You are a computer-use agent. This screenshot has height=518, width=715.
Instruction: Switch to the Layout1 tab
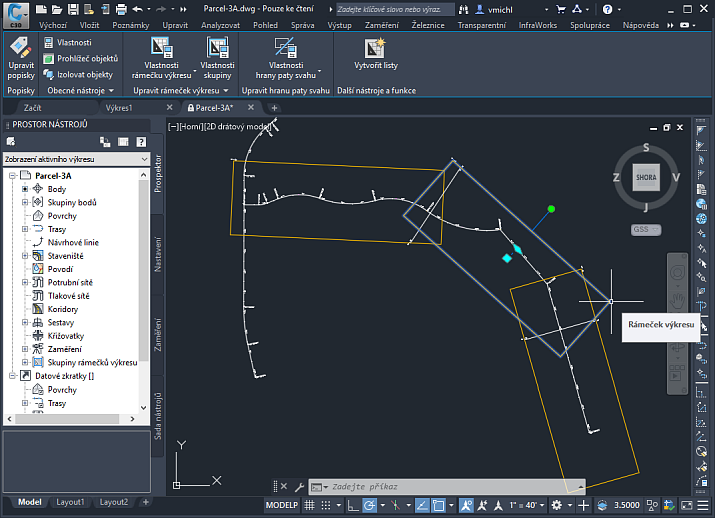click(x=69, y=502)
